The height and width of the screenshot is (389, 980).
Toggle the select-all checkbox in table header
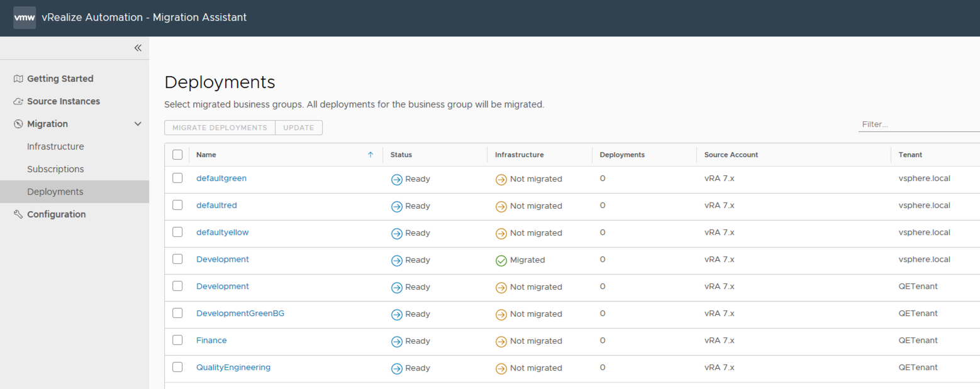click(x=177, y=155)
